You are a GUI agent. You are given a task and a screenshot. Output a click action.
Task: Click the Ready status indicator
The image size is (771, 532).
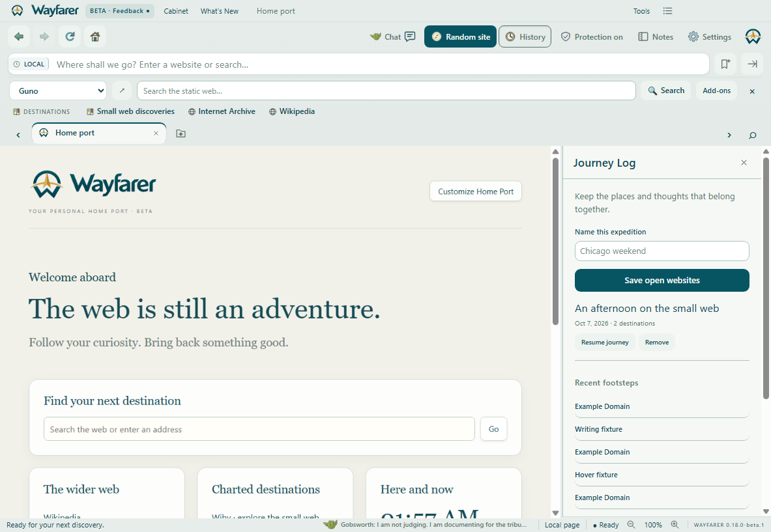coord(606,525)
